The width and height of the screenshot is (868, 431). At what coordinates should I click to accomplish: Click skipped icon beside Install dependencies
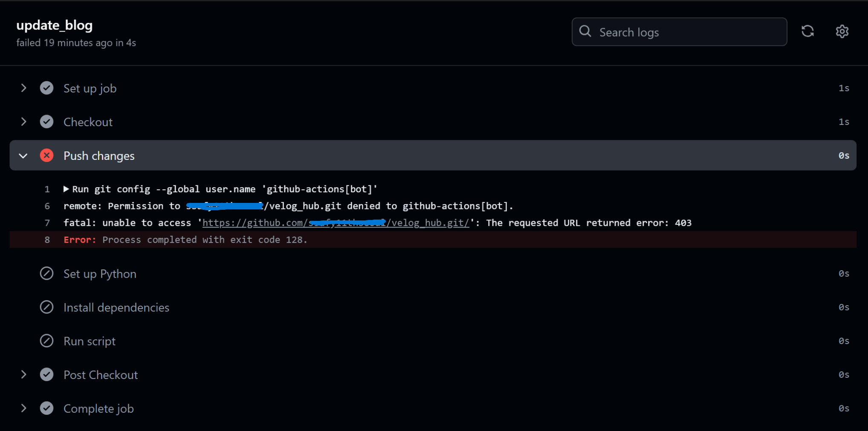pos(47,307)
